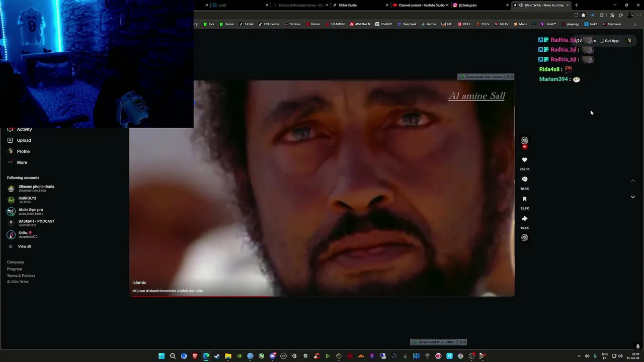Image resolution: width=644 pixels, height=362 pixels.
Task: Expand the Program footer section
Action: click(15, 269)
